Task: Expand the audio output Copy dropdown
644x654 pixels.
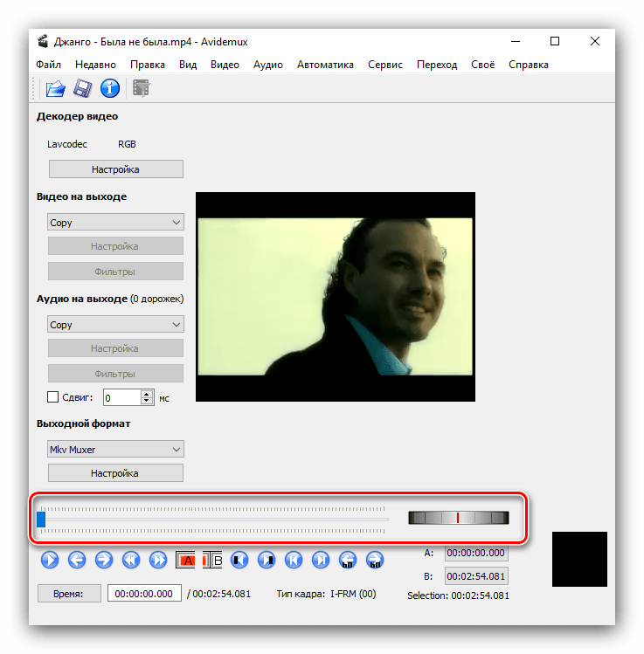Action: pos(115,325)
